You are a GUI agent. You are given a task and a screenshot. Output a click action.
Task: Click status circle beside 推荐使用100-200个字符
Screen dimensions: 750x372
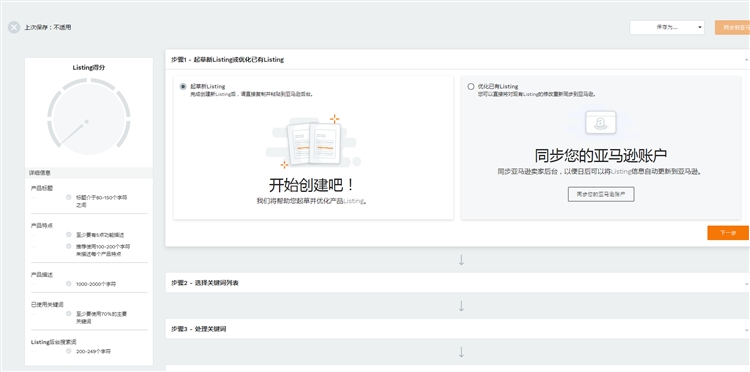[68, 246]
